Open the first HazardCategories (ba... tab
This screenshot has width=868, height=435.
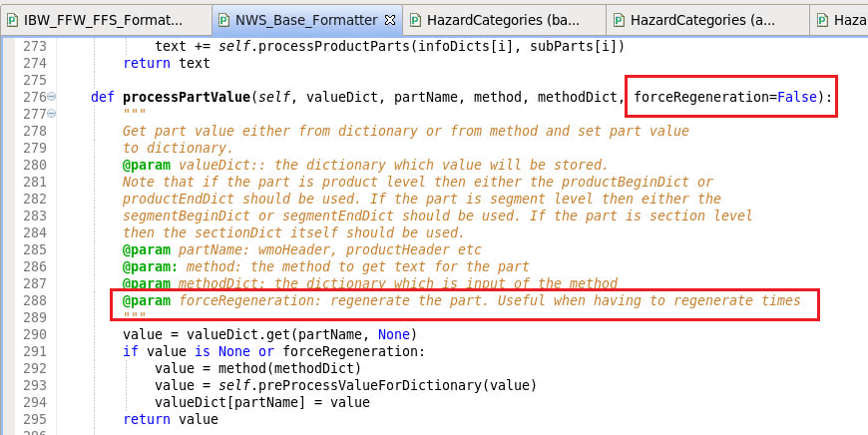point(504,21)
